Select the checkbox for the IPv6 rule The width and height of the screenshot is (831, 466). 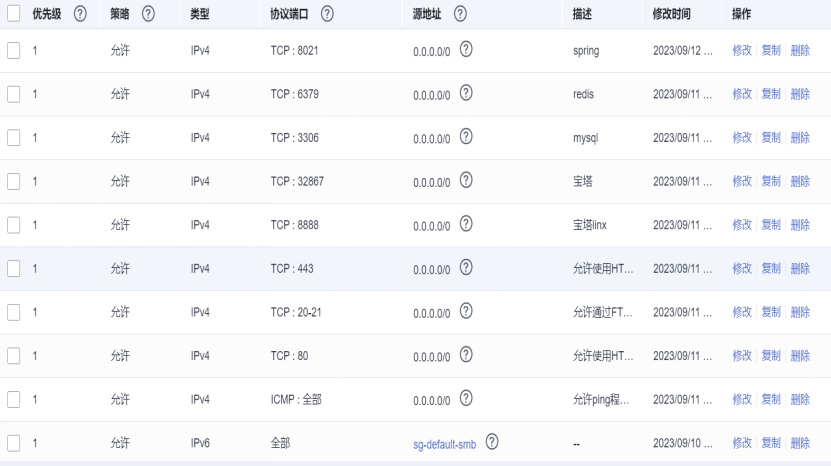point(14,442)
